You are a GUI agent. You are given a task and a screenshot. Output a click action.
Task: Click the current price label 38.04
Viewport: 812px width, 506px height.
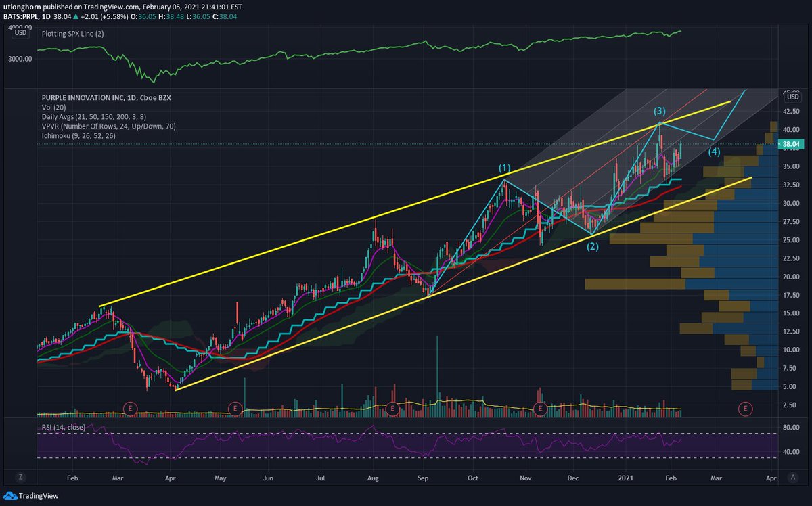[791, 144]
